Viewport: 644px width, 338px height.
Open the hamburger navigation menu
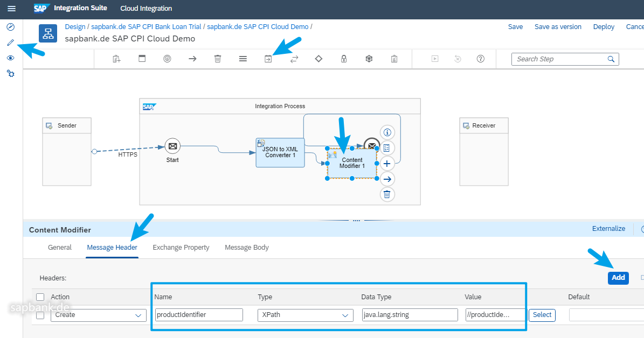11,8
